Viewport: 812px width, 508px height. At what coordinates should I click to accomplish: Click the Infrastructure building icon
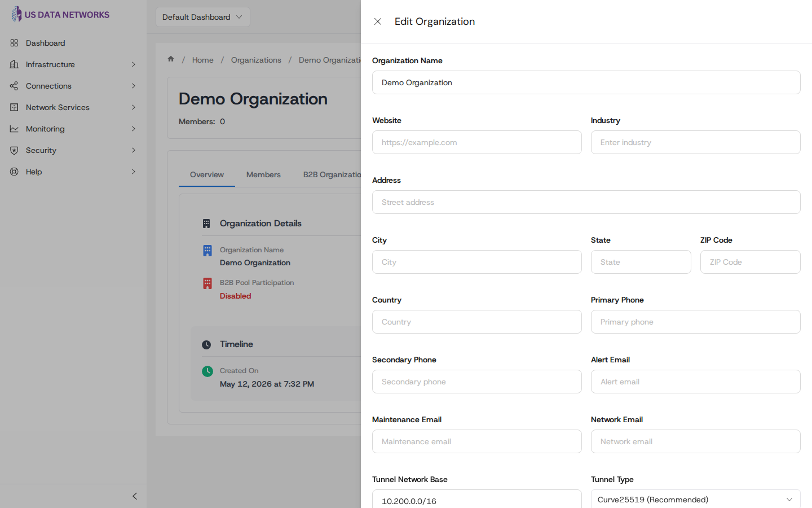[14, 64]
